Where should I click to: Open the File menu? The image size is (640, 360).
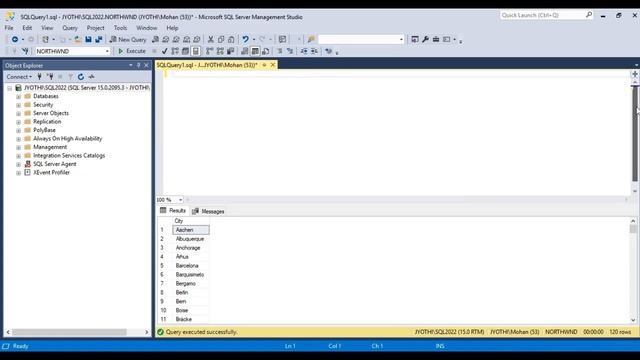click(9, 28)
